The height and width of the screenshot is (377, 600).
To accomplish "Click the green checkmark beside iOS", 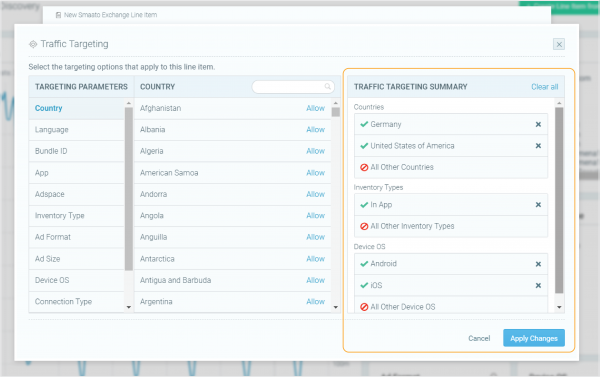I will (x=364, y=285).
